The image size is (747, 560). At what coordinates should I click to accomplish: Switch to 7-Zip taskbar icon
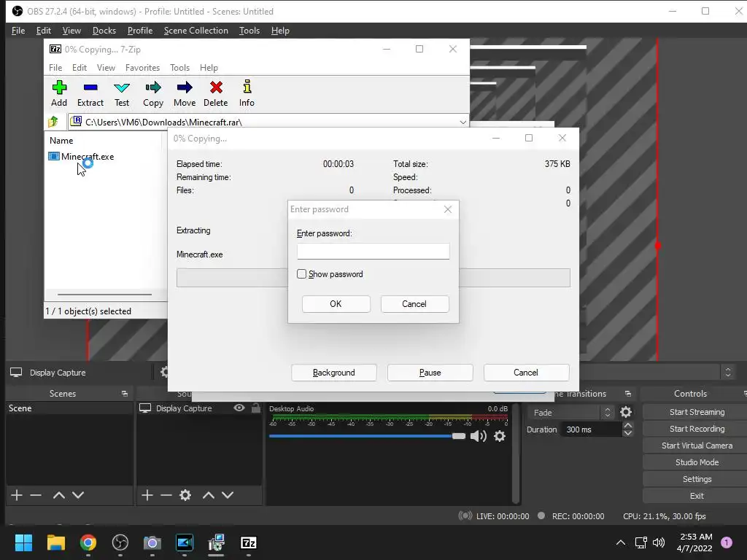(248, 542)
